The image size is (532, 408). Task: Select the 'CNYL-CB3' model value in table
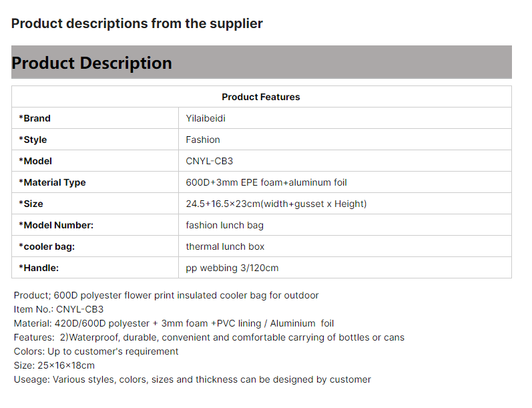coord(210,161)
